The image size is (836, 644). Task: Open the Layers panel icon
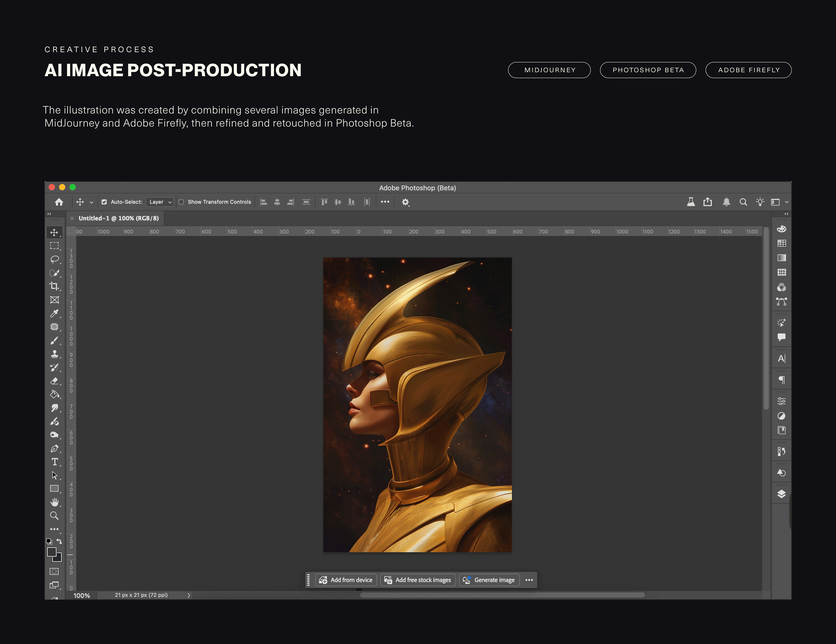click(x=782, y=494)
